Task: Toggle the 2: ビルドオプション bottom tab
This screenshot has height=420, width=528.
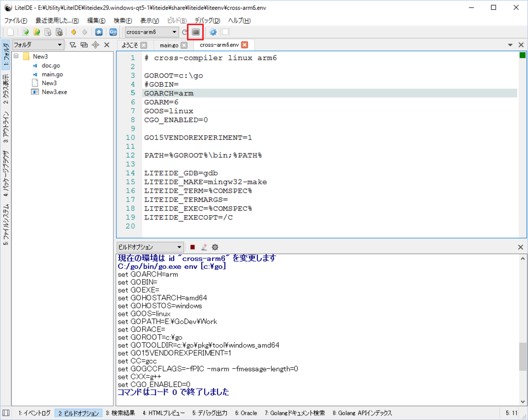Action: (78, 413)
